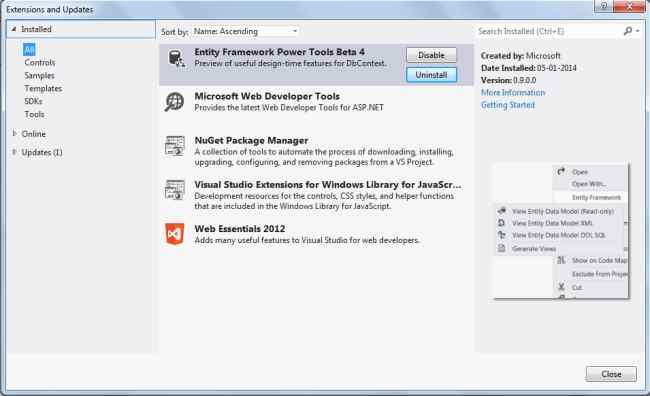
Task: Click the Entity Framework Power Tools database icon
Action: click(x=176, y=58)
